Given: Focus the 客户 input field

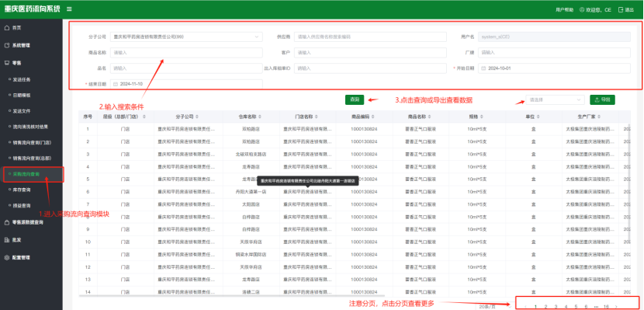Looking at the screenshot, I should tap(370, 53).
